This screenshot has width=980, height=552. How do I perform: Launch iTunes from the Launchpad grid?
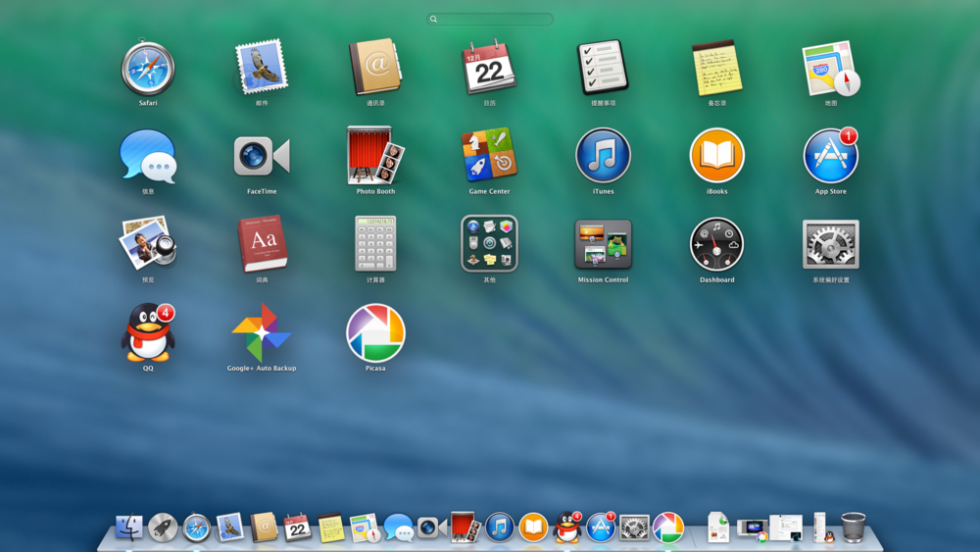(603, 156)
